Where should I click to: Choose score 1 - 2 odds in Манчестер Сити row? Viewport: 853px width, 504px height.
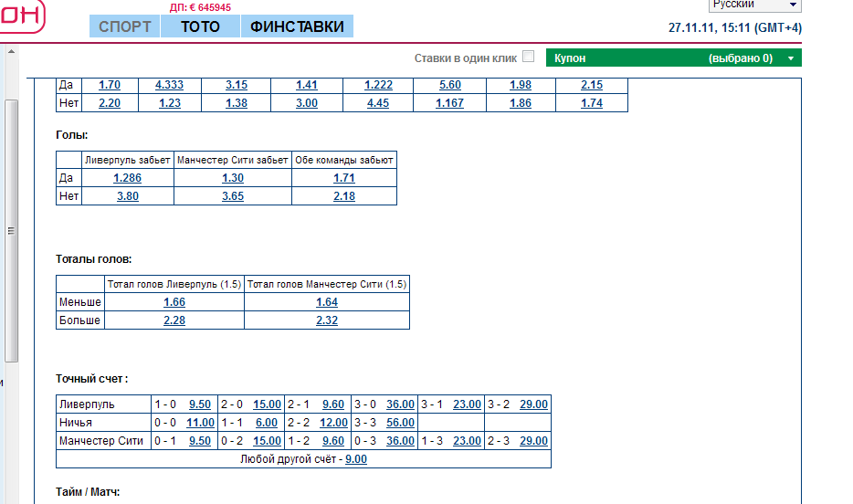333,440
